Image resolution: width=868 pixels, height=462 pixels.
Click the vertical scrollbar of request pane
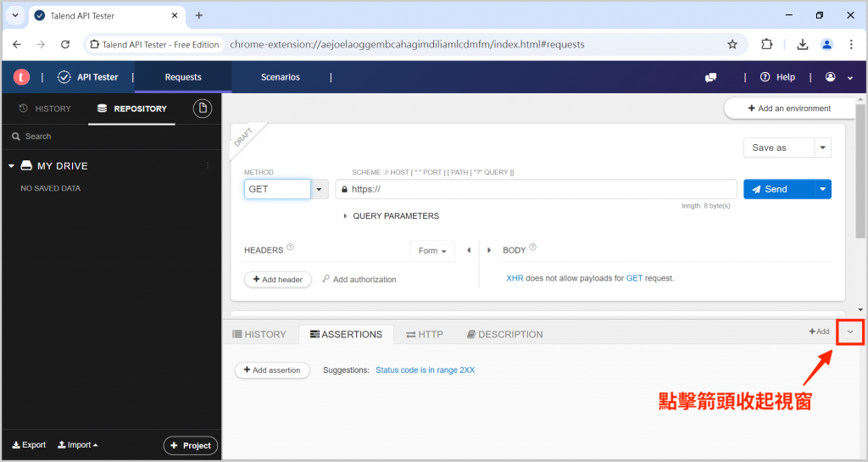860,170
